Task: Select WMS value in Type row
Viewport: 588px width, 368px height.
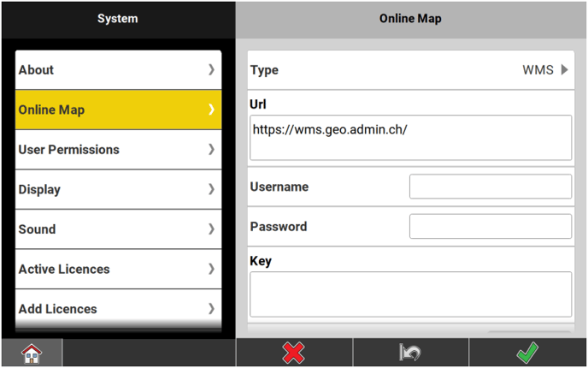Action: pos(538,70)
